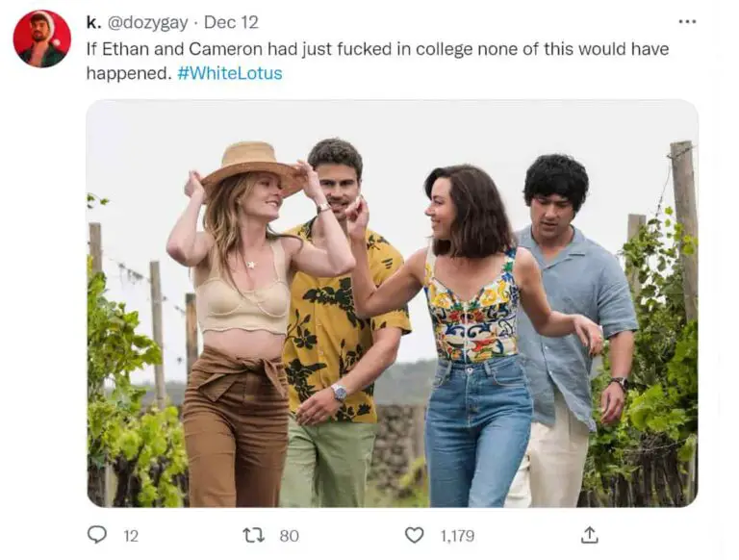The image size is (739, 560).
Task: Click the display name "k."
Action: tap(93, 22)
